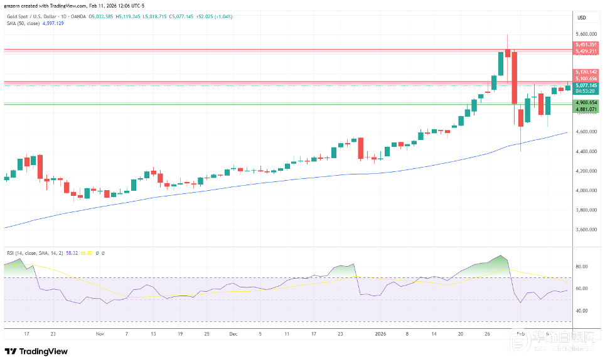Click the Gold Spot / U.S. Dollar title
605x364 pixels.
point(31,16)
